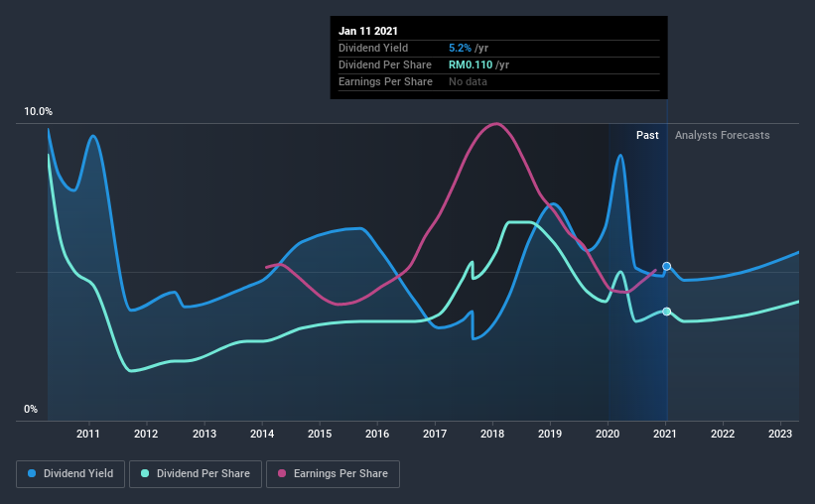Click the RM0.110 dividend per share value
The width and height of the screenshot is (815, 504).
click(471, 64)
